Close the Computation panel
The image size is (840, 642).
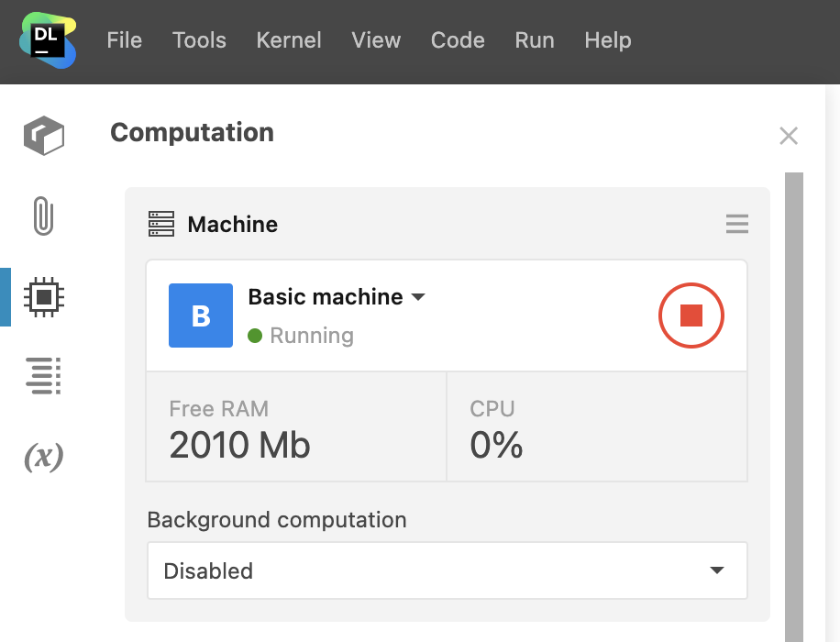(x=788, y=137)
